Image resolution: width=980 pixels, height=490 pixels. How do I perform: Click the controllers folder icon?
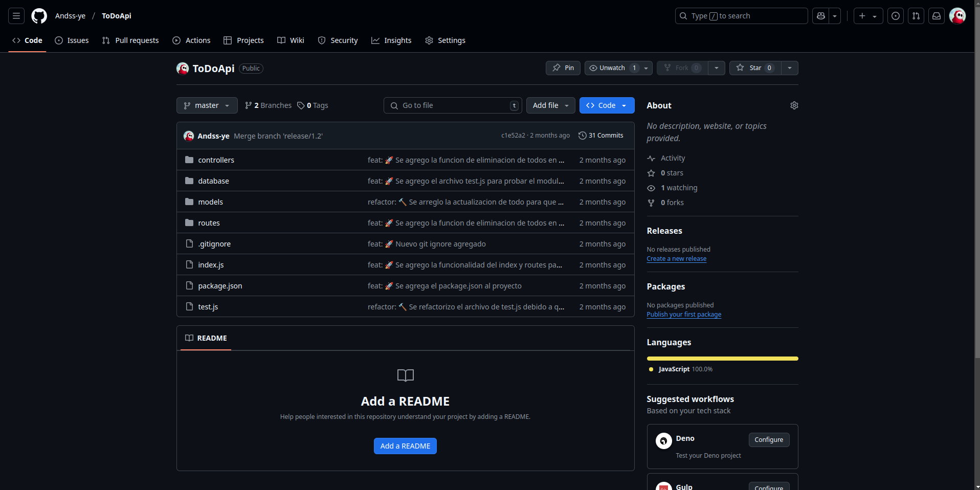(x=189, y=160)
